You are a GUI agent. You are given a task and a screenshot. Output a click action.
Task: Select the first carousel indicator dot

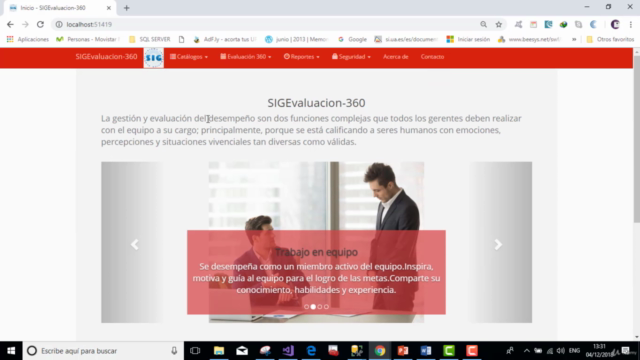coord(307,307)
